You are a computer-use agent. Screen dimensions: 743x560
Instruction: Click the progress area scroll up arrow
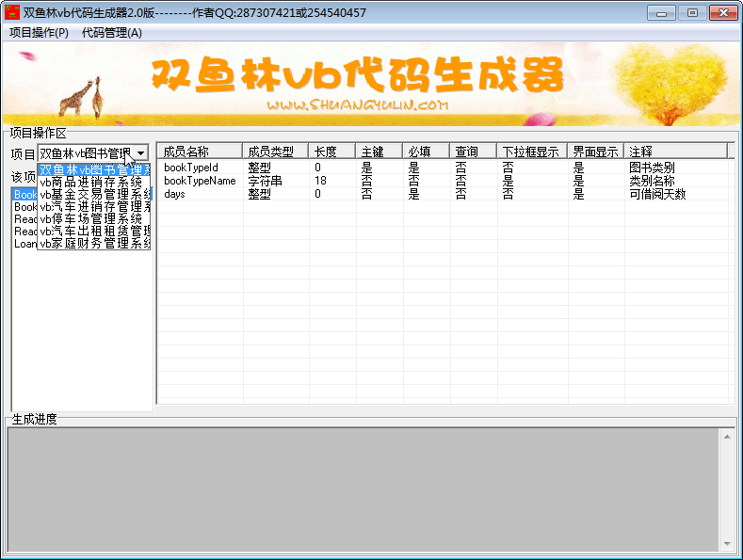pyautogui.click(x=727, y=437)
